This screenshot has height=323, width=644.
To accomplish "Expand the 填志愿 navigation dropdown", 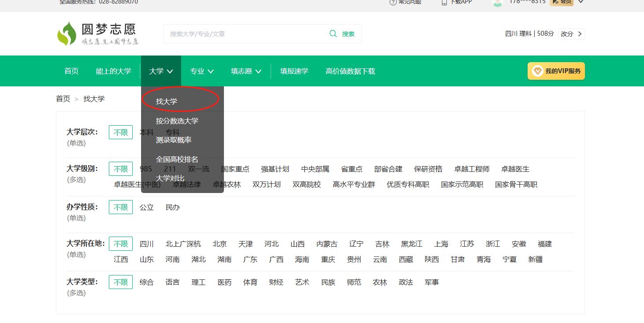I will (x=246, y=71).
